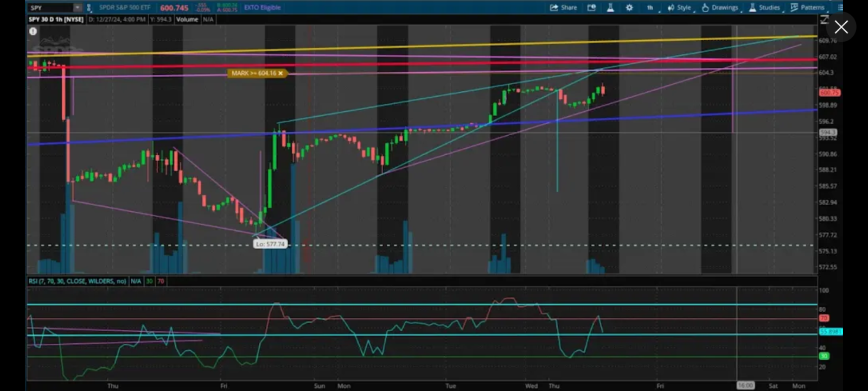Viewport: 868px width, 391px height.
Task: Open chart settings gear icon
Action: pyautogui.click(x=629, y=8)
